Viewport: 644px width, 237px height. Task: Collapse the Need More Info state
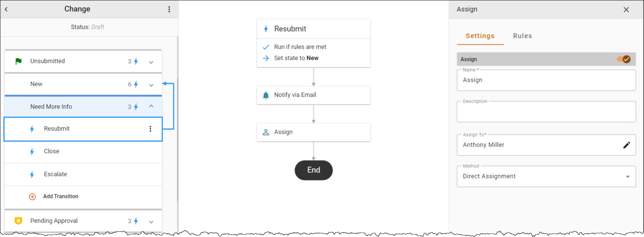point(151,107)
